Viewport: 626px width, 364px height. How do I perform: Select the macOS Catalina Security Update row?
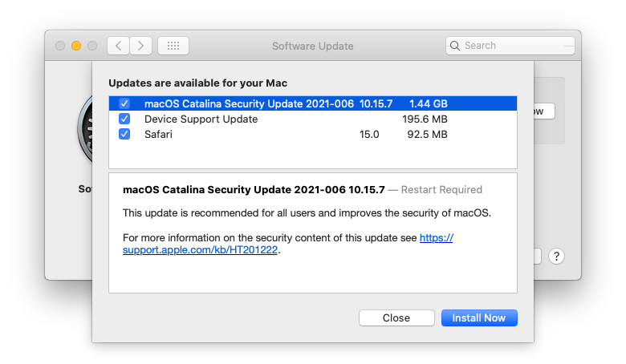[x=313, y=103]
